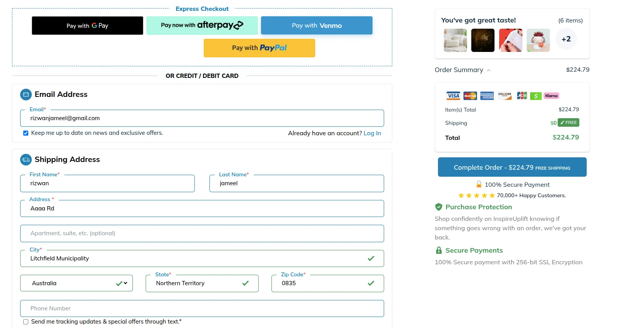
Task: Click the green check in City field
Action: (x=371, y=258)
